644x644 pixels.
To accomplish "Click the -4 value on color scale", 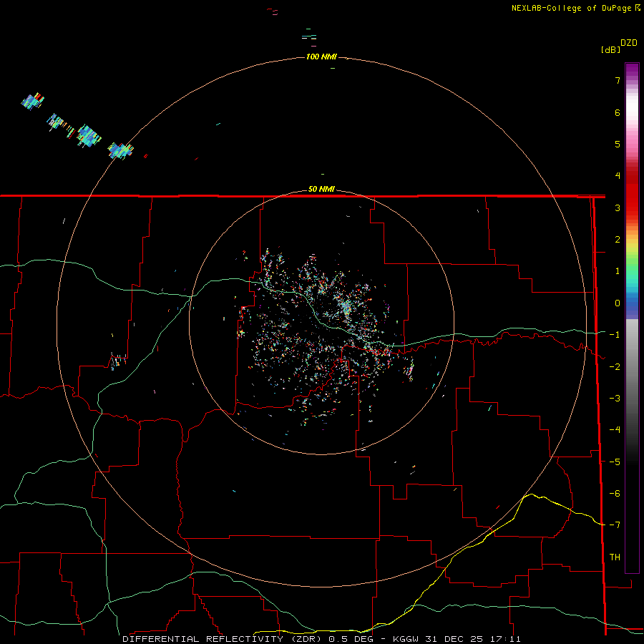I will (x=615, y=429).
